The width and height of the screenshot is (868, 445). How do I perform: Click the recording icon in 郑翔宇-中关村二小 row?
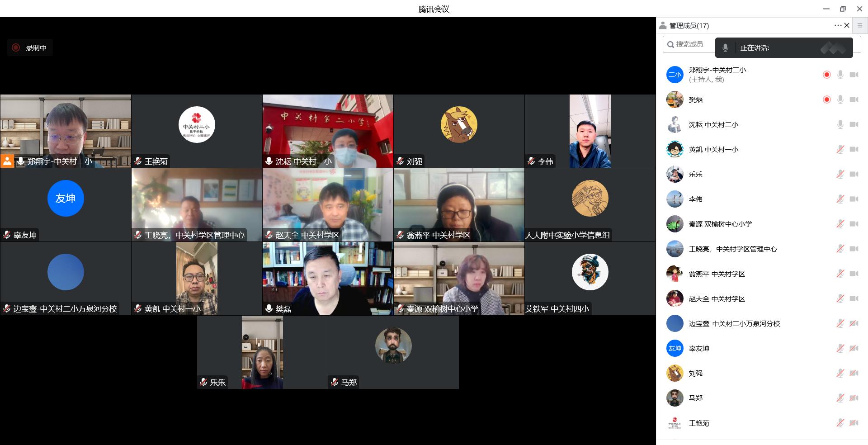(826, 75)
